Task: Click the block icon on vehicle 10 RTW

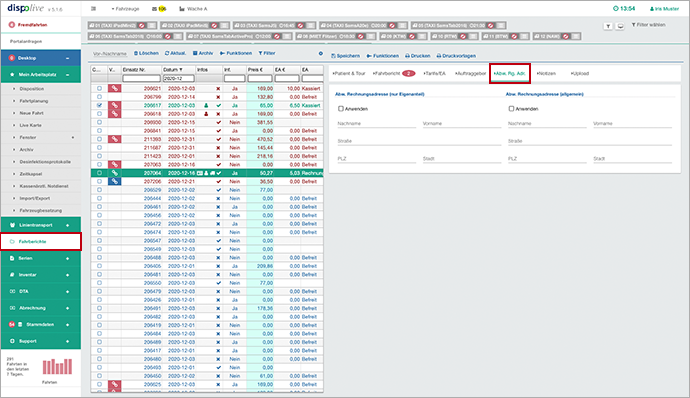Action: point(463,36)
